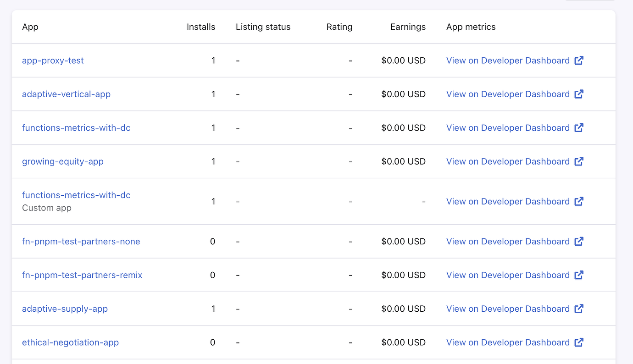Open external link icon for ethical-negotiation-app
This screenshot has height=364, width=633.
(x=579, y=342)
